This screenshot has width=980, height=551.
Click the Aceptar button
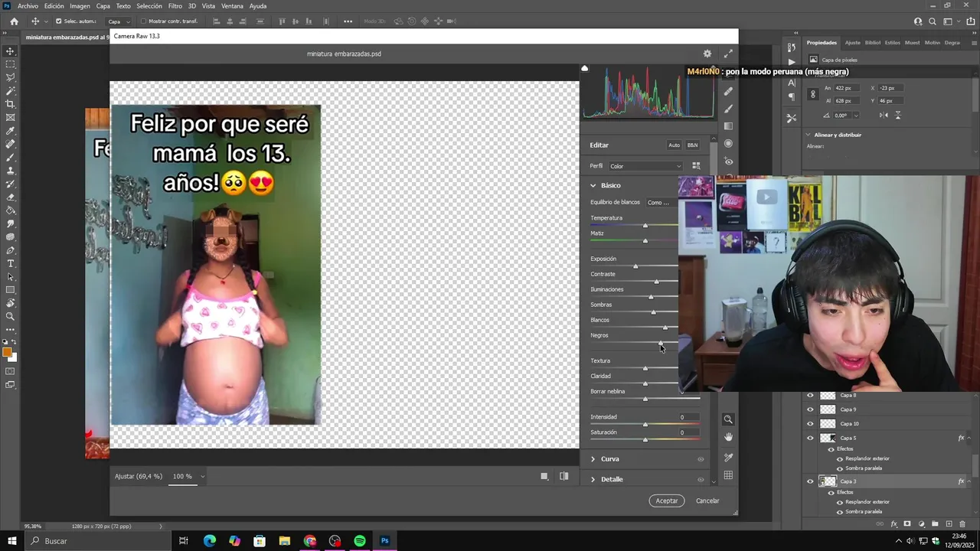click(667, 500)
